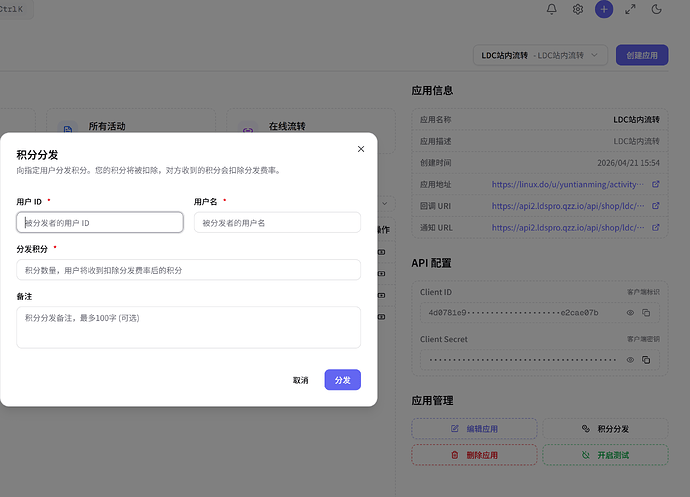Screen dimensions: 690x497
Task: Click the 编辑应用 button
Action: click(x=474, y=429)
